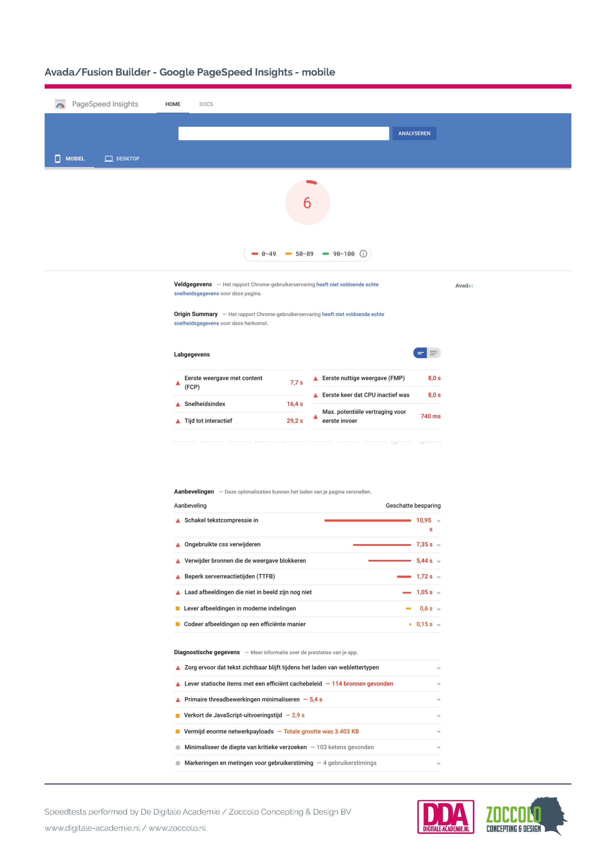Click the info icon beside score legend
The height and width of the screenshot is (864, 616).
click(363, 254)
